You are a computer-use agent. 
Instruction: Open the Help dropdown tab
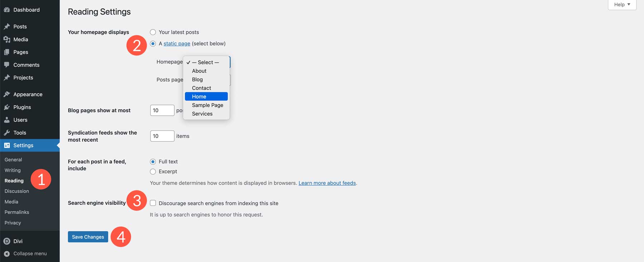tap(622, 5)
